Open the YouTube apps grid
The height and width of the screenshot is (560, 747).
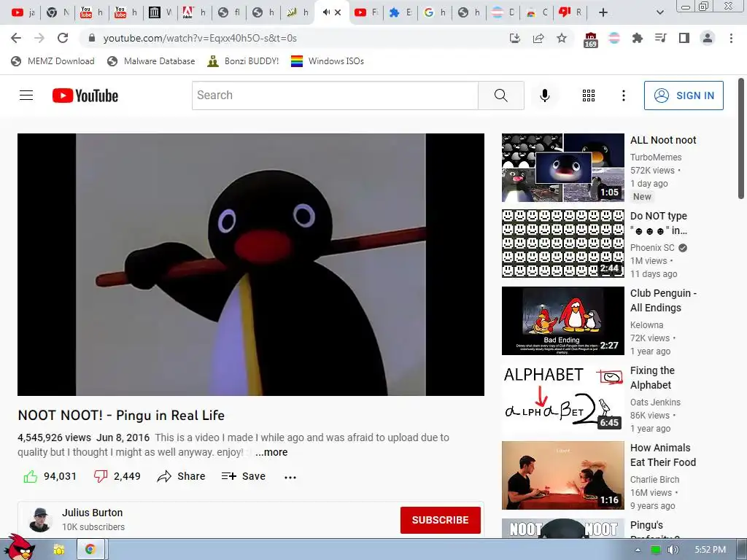(x=589, y=96)
